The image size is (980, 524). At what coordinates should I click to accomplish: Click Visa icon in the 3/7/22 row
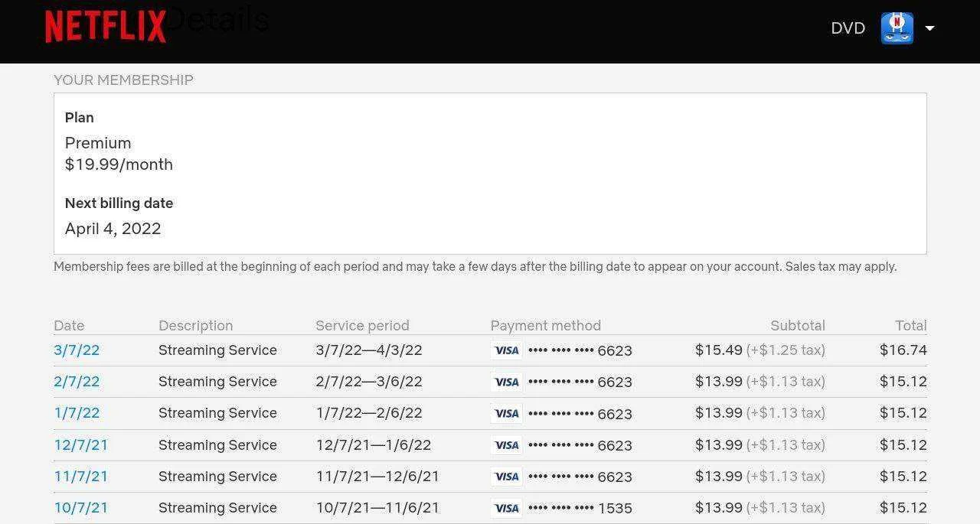(x=506, y=350)
